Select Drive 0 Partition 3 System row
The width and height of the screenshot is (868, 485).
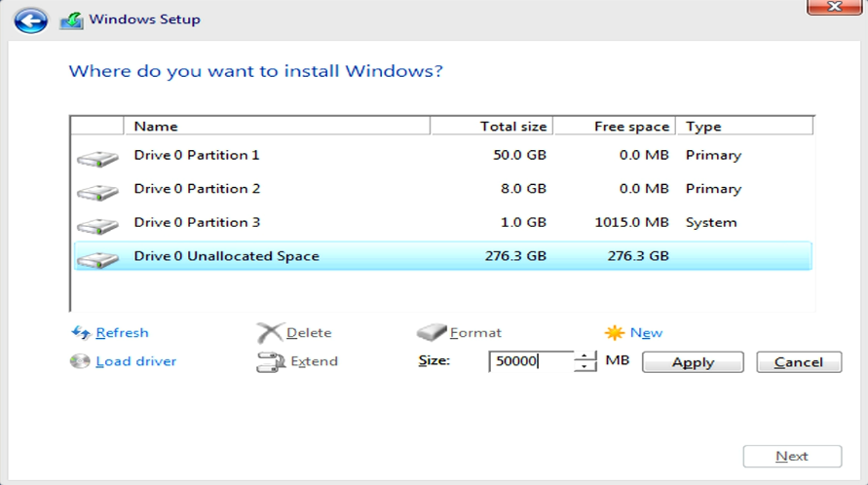[442, 223]
